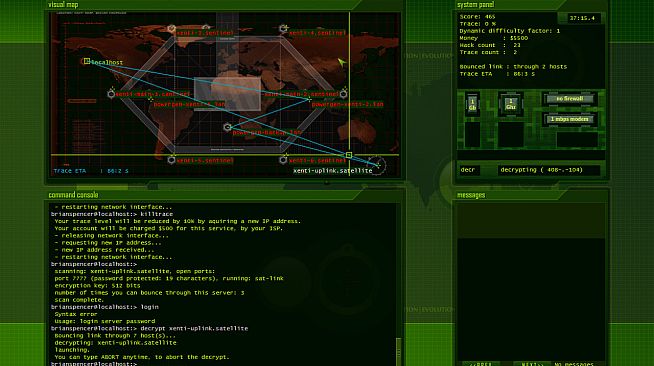Click the xenti-6.sentinel label
The image size is (654, 366).
click(317, 160)
